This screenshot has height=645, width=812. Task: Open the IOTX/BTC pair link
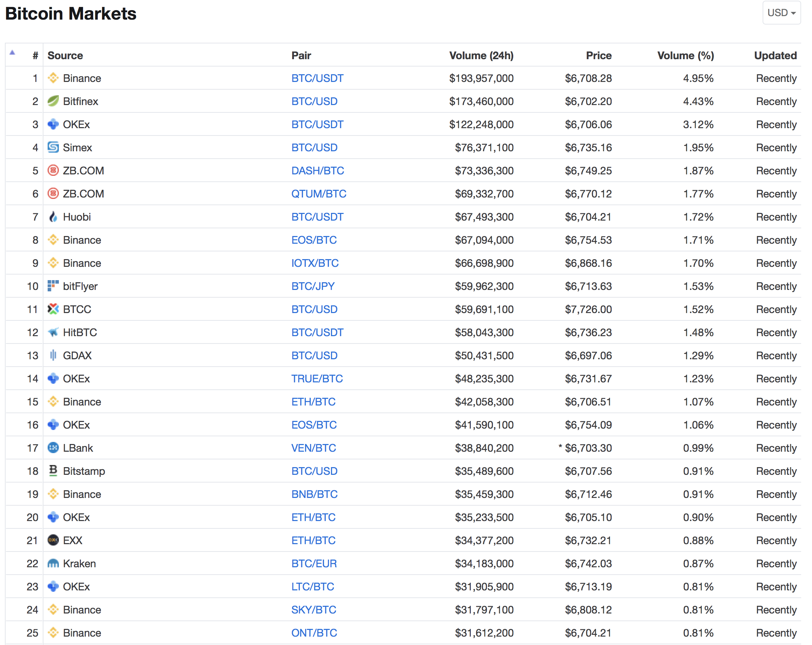tap(315, 263)
